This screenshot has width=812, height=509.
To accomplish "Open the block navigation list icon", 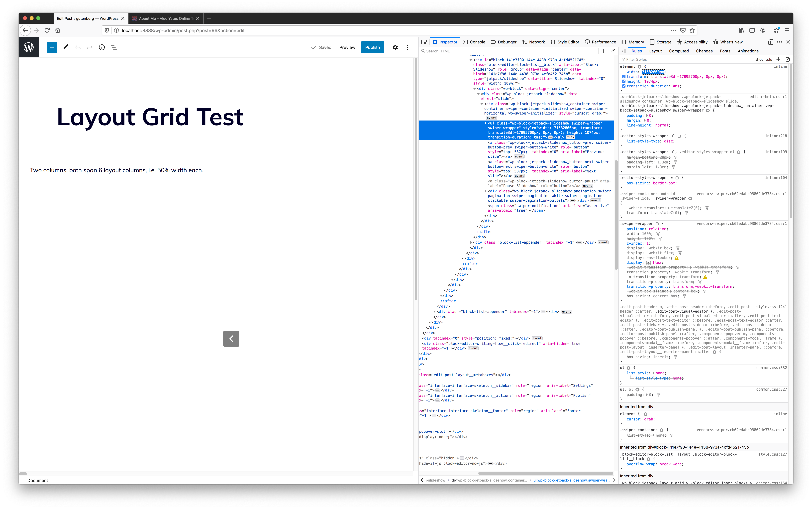I will click(114, 47).
